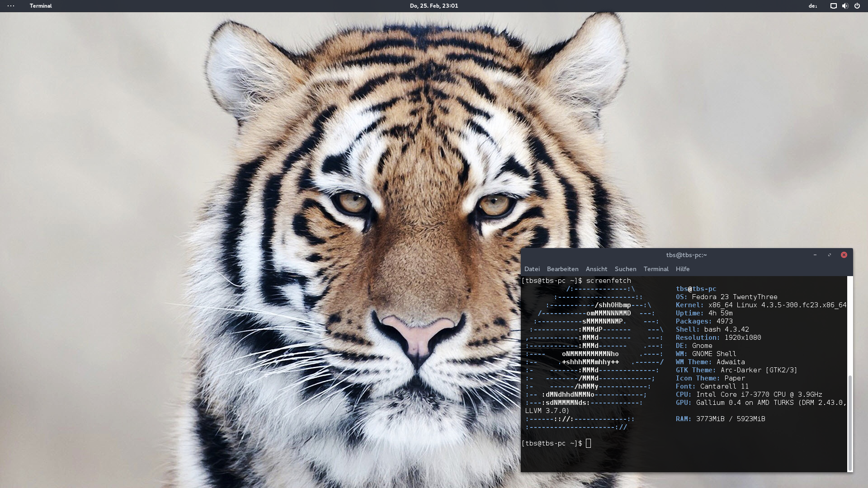Open the Terminal menu in menu bar
868x488 pixels.
click(x=656, y=269)
